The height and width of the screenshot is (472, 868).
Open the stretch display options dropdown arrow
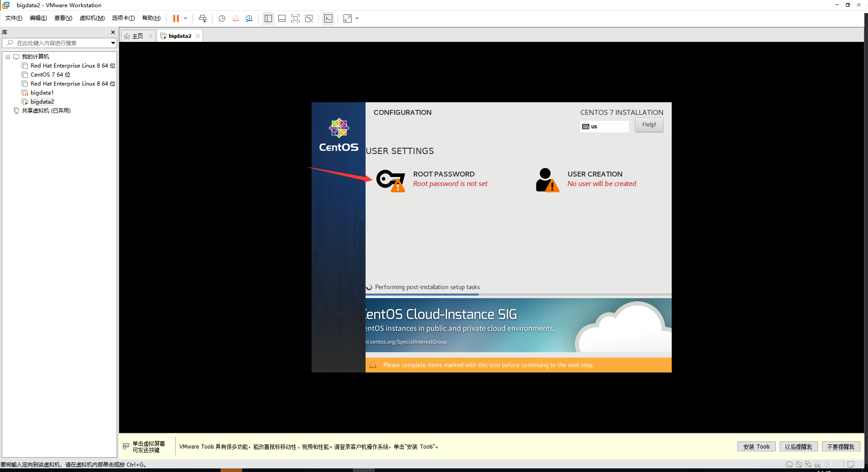[x=357, y=18]
